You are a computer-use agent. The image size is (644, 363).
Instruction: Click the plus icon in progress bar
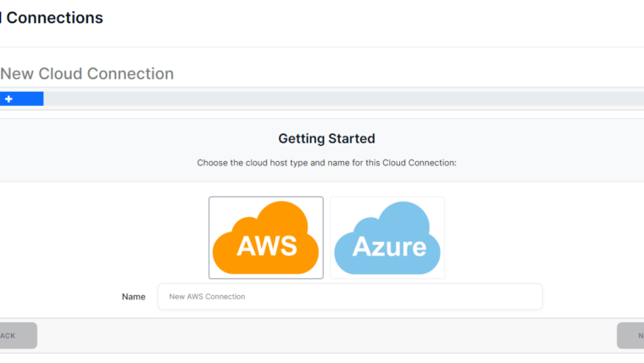pos(8,99)
